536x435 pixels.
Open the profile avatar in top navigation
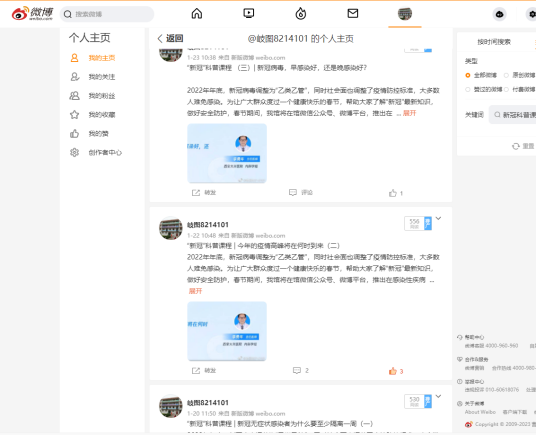point(405,14)
